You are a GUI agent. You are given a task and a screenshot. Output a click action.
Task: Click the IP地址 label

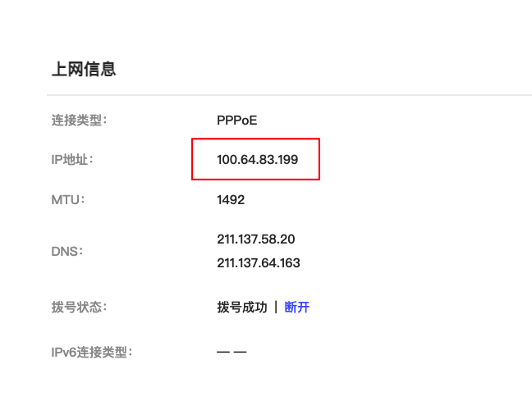72,159
